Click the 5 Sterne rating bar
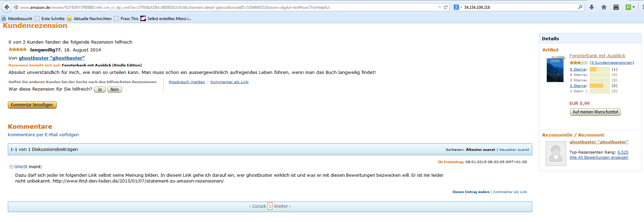Viewport: 644px width, 222px height. click(599, 69)
